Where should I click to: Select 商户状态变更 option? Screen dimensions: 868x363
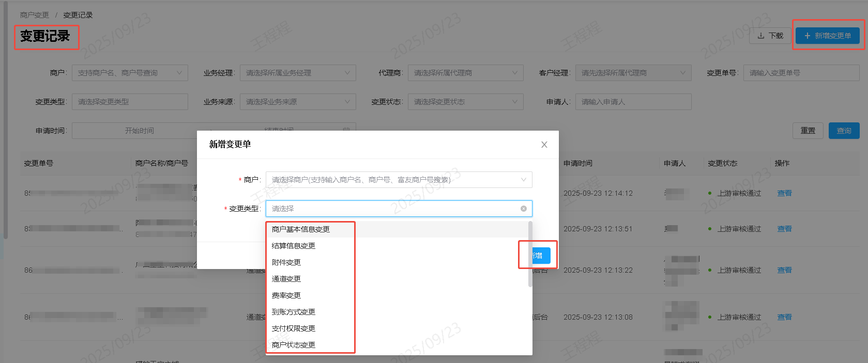click(x=294, y=345)
